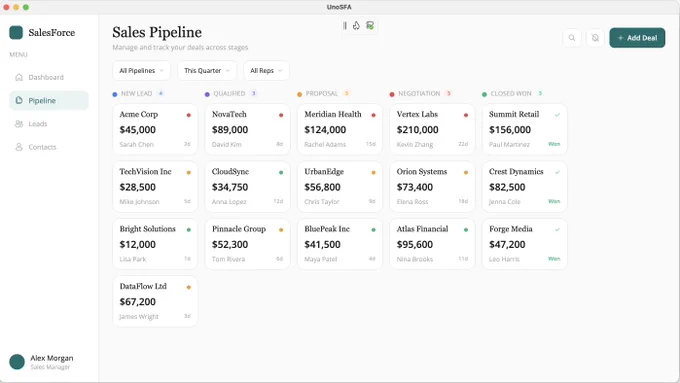Viewport: 680px width, 383px height.
Task: Click the CLOSED WON column header
Action: pos(511,94)
